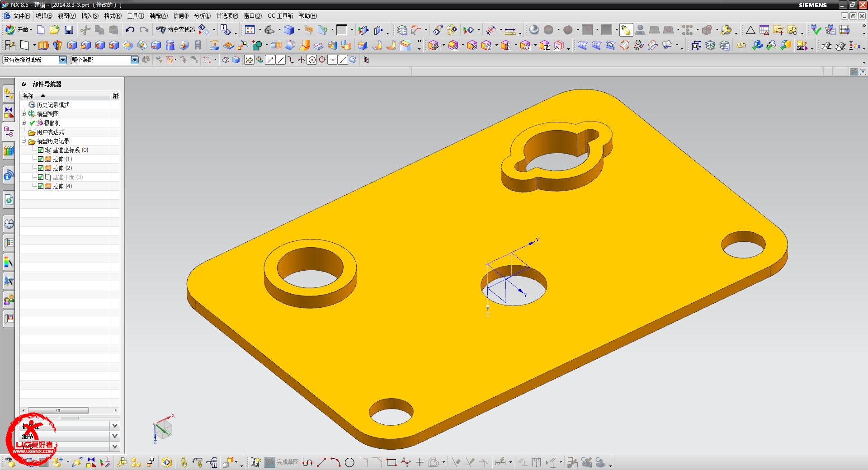Open the Roles sidebar tab
The image size is (868, 470).
tap(9, 300)
